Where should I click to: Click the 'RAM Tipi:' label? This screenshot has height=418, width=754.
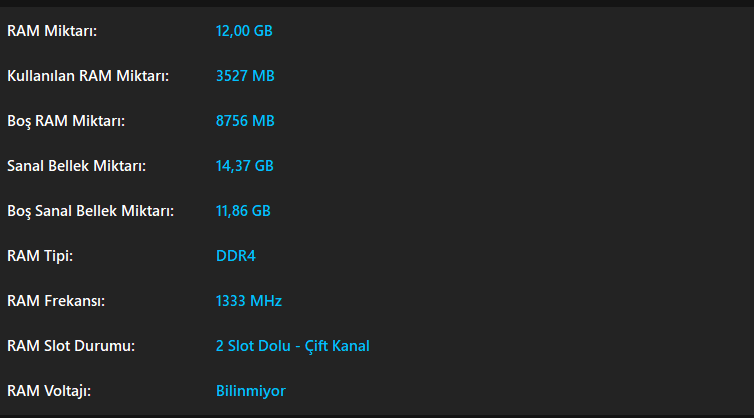(40, 256)
